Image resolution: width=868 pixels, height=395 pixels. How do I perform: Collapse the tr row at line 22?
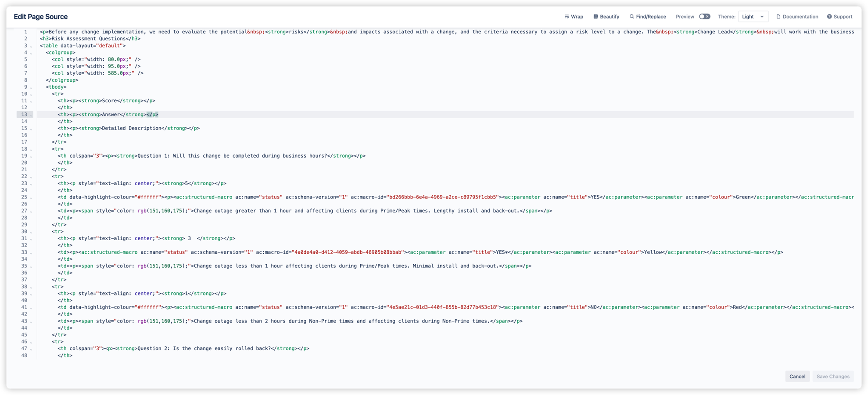coord(31,176)
